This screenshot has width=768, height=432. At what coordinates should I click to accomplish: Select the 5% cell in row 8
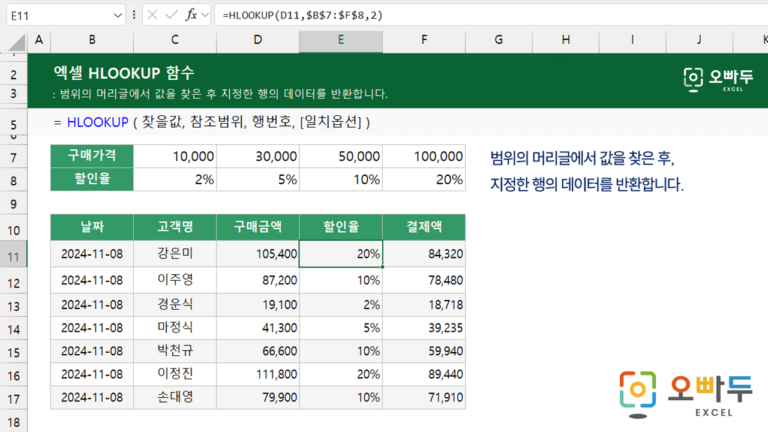(x=258, y=179)
